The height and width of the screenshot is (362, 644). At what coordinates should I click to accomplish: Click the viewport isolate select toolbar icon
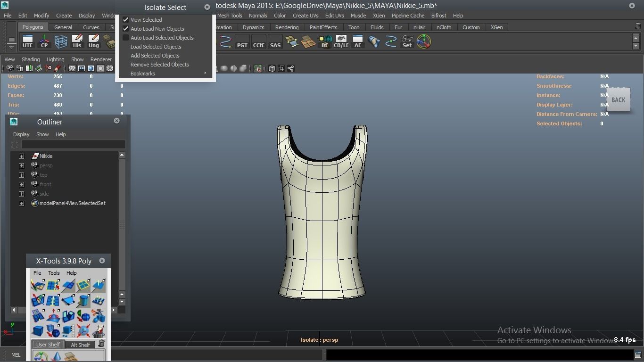click(x=257, y=69)
